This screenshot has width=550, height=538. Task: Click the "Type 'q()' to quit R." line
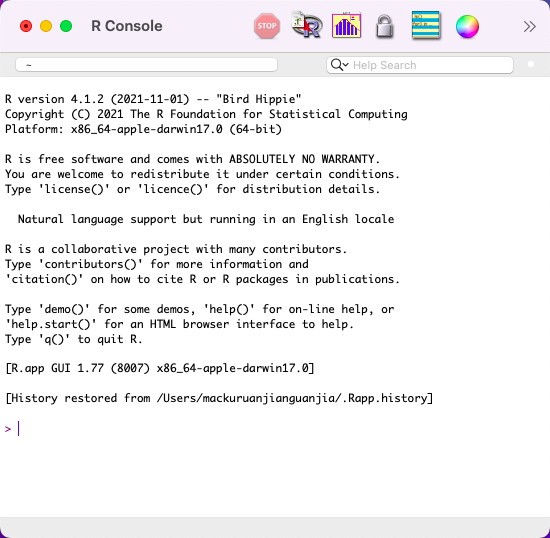(x=74, y=339)
